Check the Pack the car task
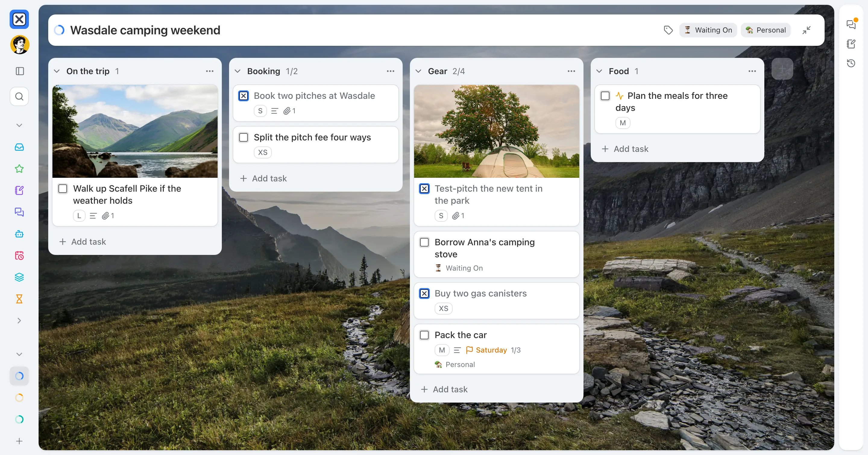Image resolution: width=868 pixels, height=455 pixels. coord(425,335)
